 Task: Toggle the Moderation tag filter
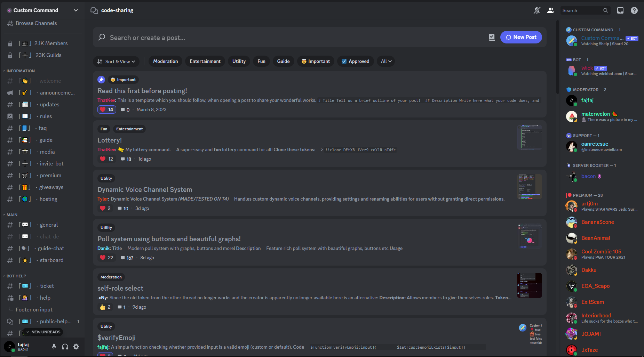(166, 61)
